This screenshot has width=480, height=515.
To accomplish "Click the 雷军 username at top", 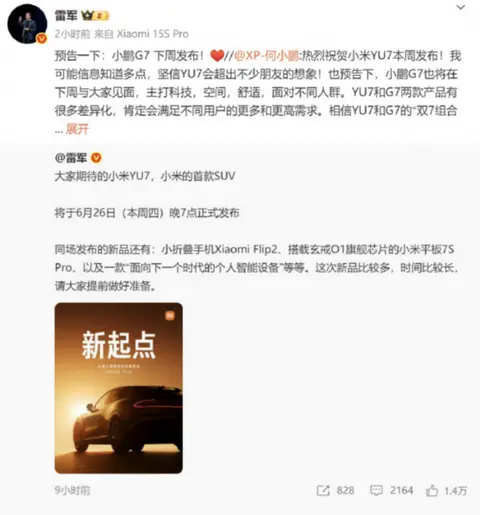I will tap(66, 15).
